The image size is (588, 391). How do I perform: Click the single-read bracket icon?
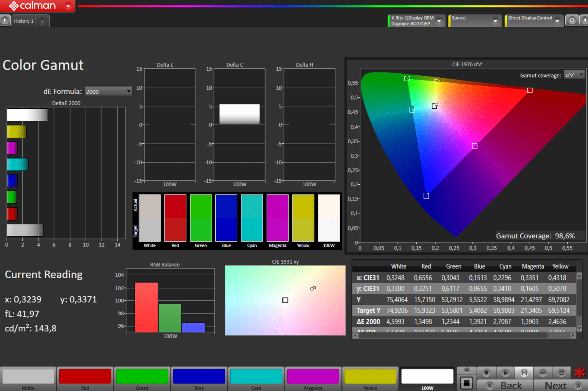tap(524, 373)
